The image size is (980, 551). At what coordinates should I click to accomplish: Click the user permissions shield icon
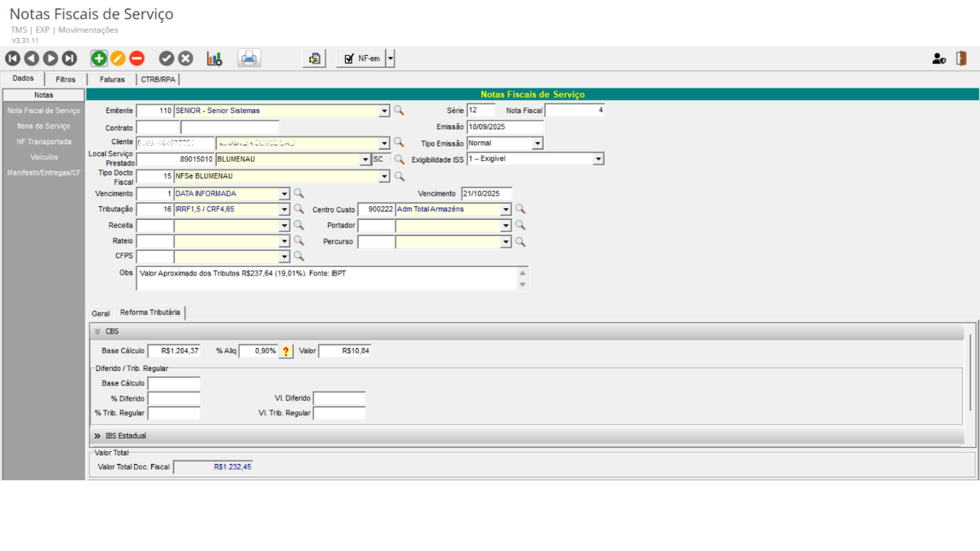[x=939, y=59]
